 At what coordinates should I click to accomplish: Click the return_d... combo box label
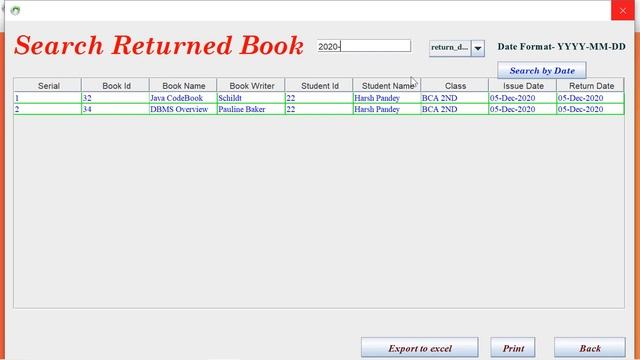pos(450,48)
